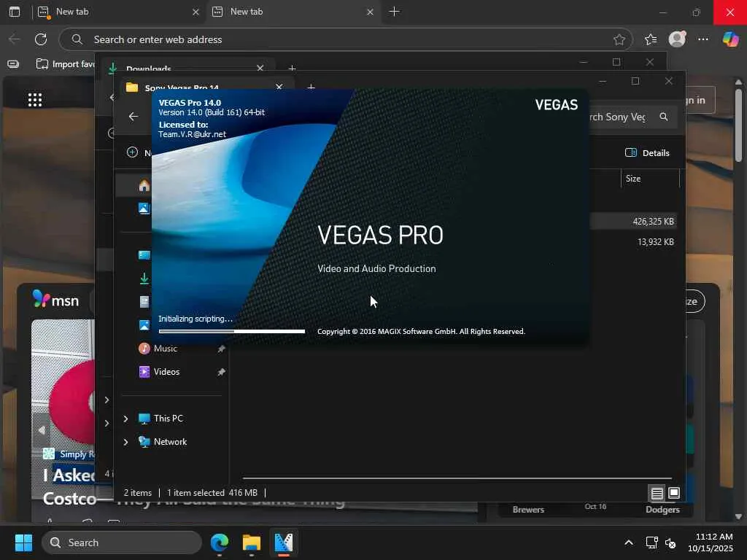Go back in File Explorer
Screen dimensions: 747x560
pos(133,117)
